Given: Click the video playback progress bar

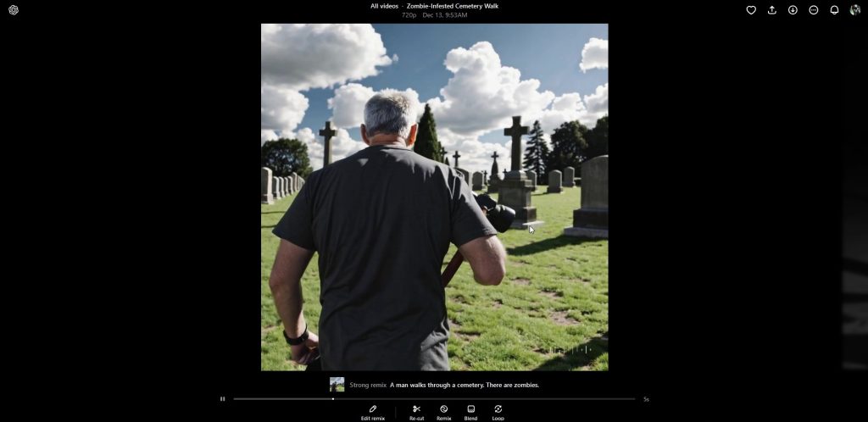Looking at the screenshot, I should pyautogui.click(x=433, y=398).
